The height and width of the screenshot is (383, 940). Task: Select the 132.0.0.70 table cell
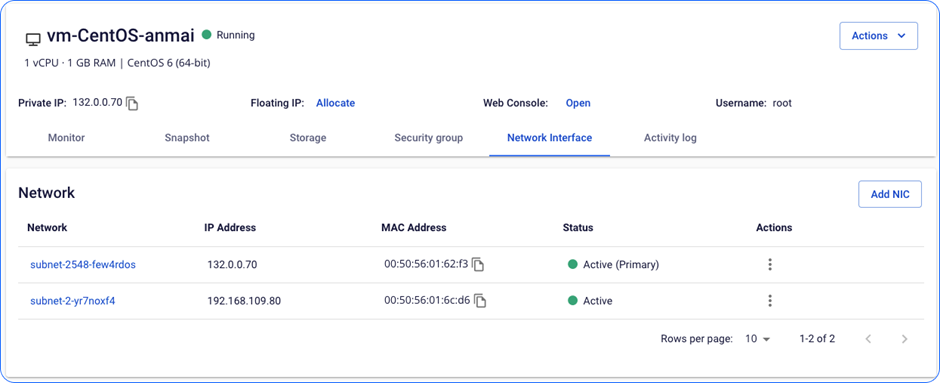point(232,264)
